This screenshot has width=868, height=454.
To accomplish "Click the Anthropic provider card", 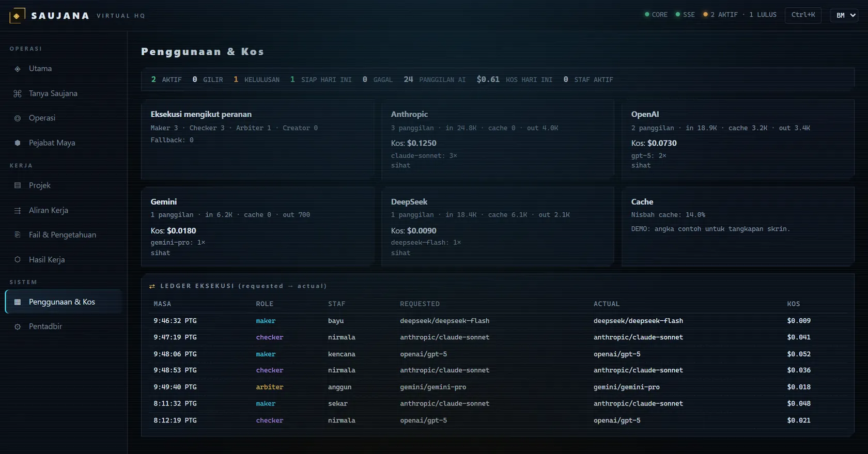I will pyautogui.click(x=498, y=139).
